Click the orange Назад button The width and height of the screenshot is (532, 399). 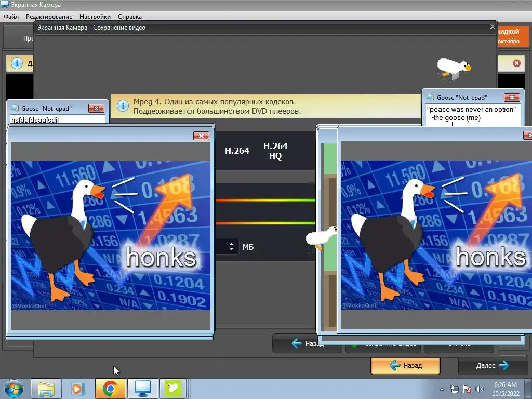405,365
